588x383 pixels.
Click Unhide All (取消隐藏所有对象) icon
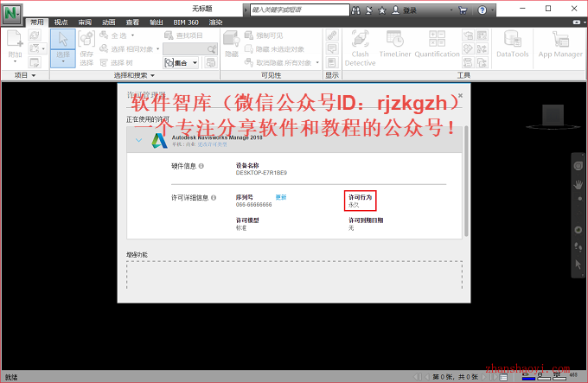249,62
